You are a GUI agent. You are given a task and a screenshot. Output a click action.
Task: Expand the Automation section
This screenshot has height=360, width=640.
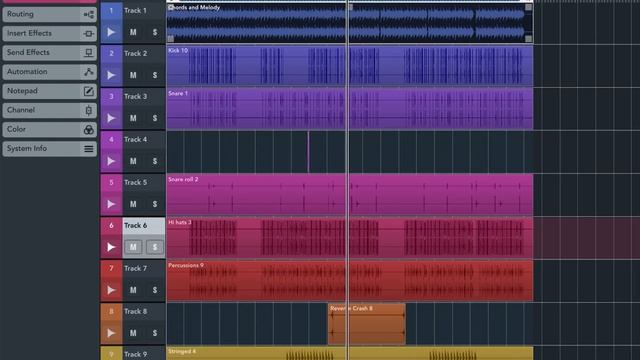coord(49,72)
